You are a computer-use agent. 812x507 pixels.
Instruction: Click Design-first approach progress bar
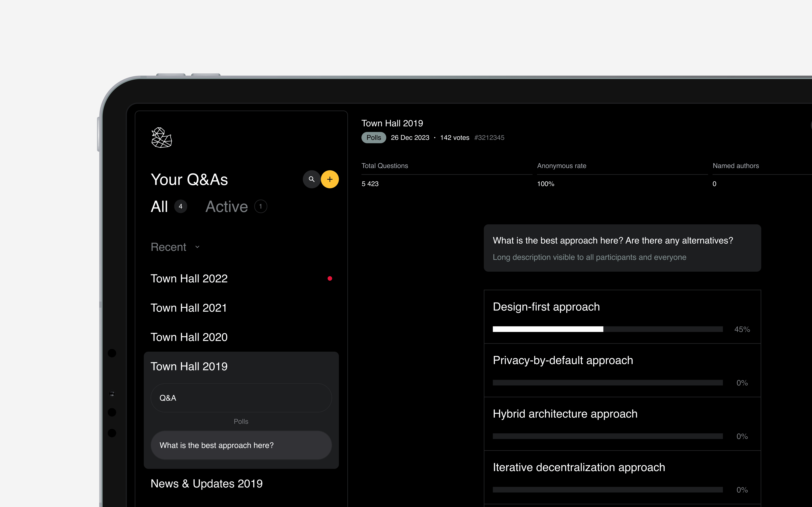click(607, 329)
